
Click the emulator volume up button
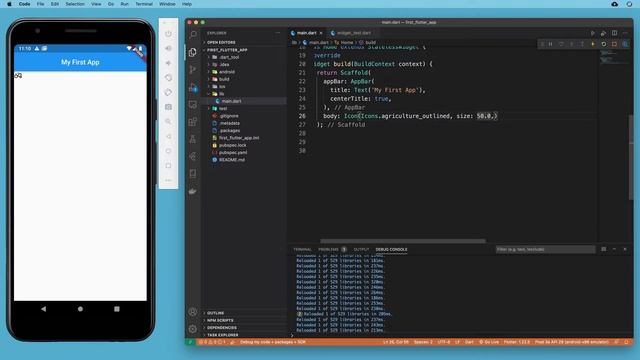pyautogui.click(x=169, y=49)
